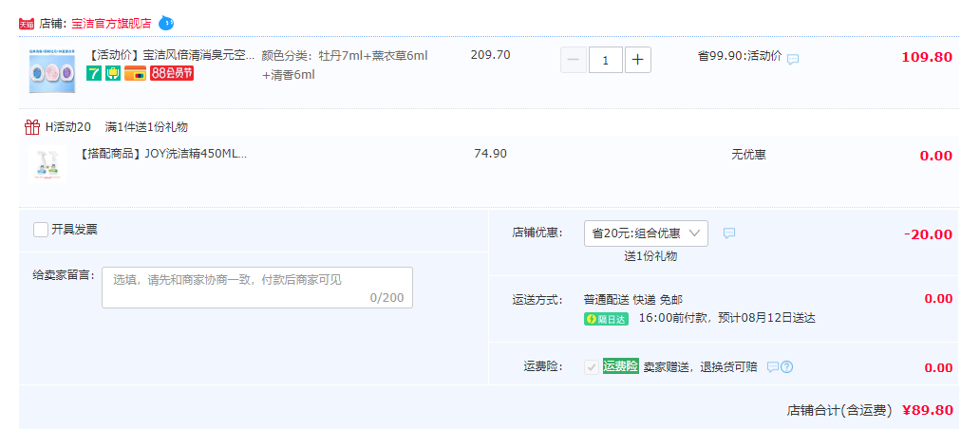Click the credit card payment icon
This screenshot has height=429, width=980.
coord(135,73)
